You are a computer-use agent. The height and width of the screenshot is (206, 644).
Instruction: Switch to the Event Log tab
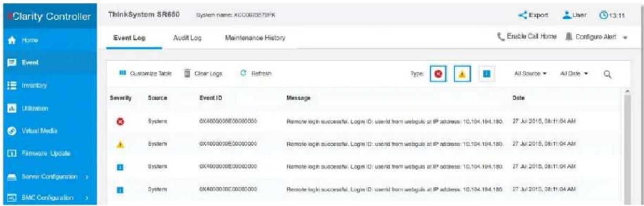coord(131,38)
